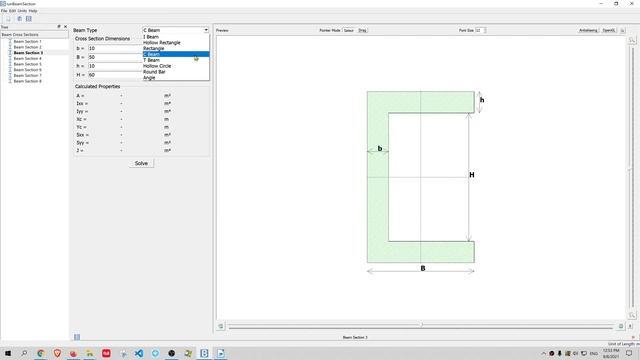Open the Help menu

point(33,11)
